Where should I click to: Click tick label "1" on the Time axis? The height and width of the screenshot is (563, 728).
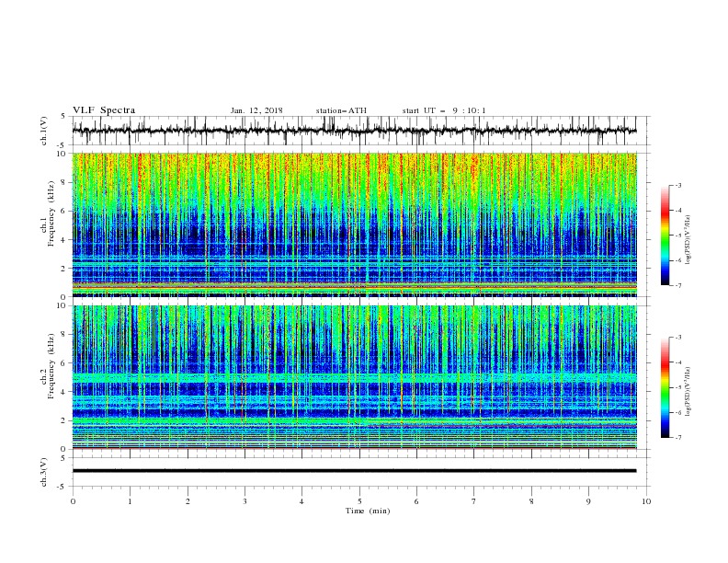[130, 501]
